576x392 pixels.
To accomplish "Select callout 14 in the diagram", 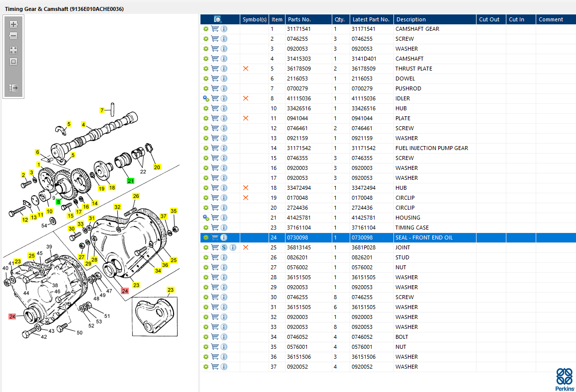I will tap(95, 203).
